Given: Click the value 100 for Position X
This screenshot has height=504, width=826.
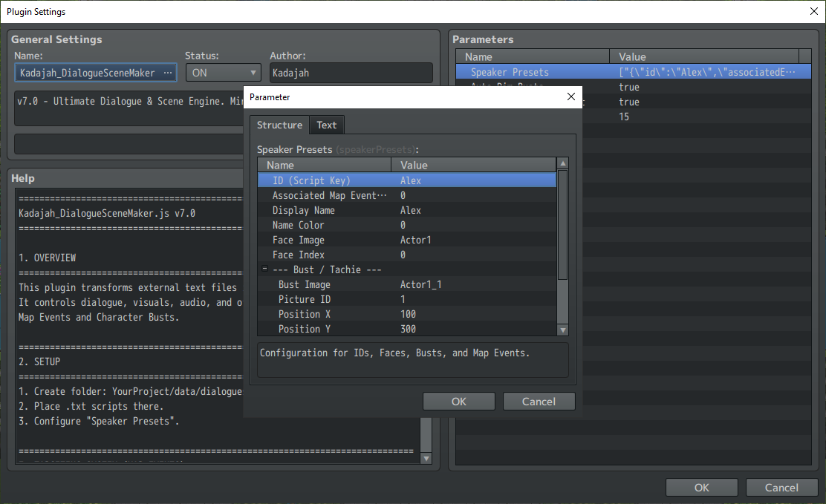Looking at the screenshot, I should click(x=409, y=314).
